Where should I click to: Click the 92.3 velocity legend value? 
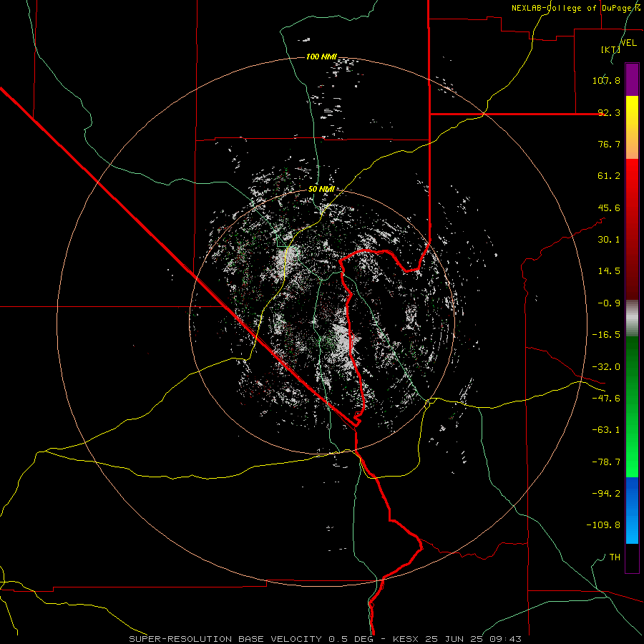(x=609, y=112)
